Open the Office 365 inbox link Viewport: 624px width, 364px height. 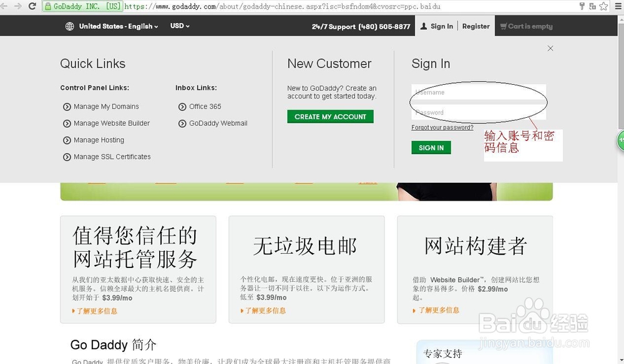click(x=204, y=107)
